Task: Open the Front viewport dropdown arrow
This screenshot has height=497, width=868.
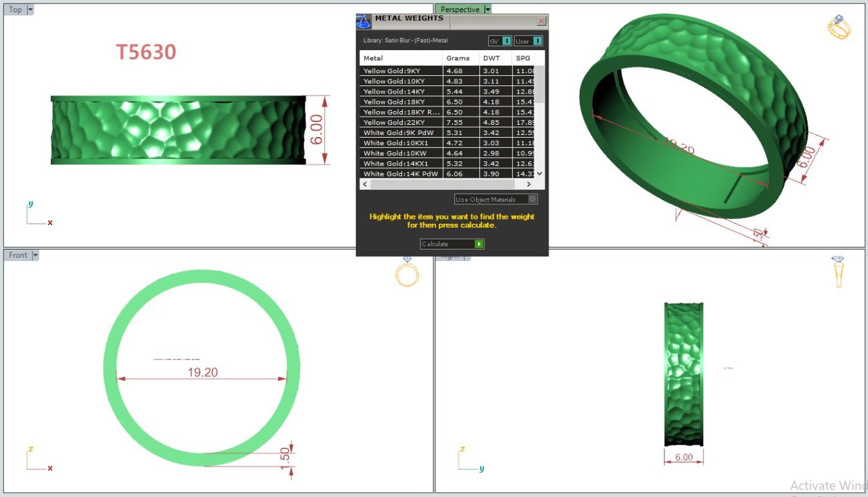Action: tap(35, 256)
